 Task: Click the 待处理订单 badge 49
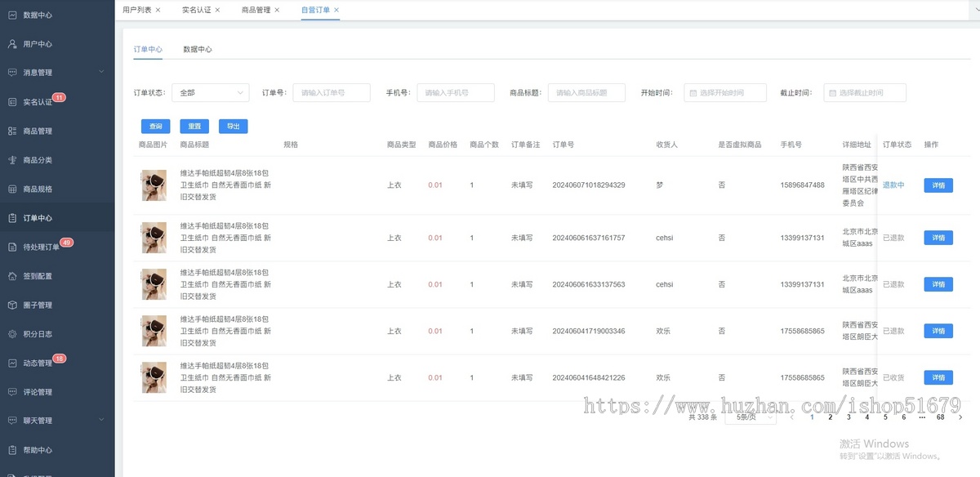pos(67,243)
